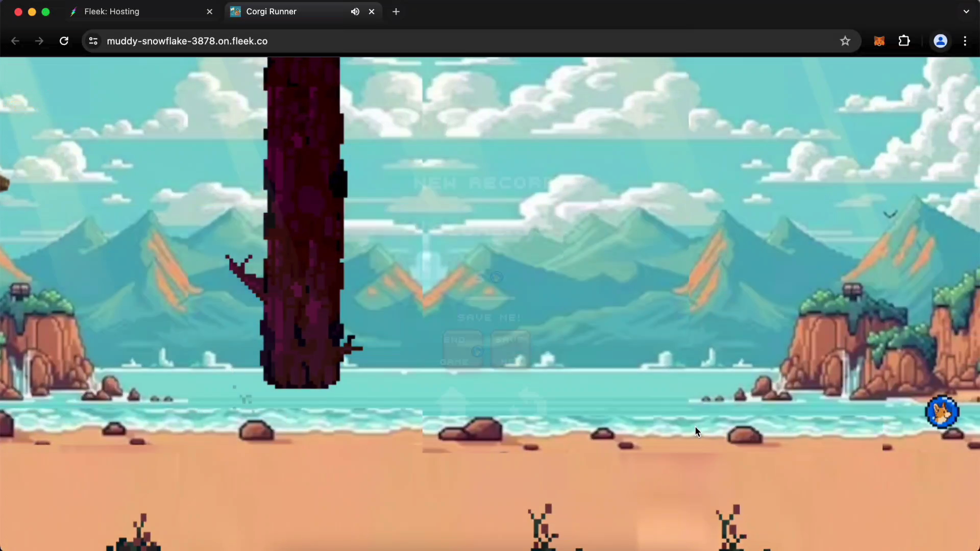This screenshot has height=551, width=980.
Task: Minimize the window with the yellow button
Action: (32, 12)
